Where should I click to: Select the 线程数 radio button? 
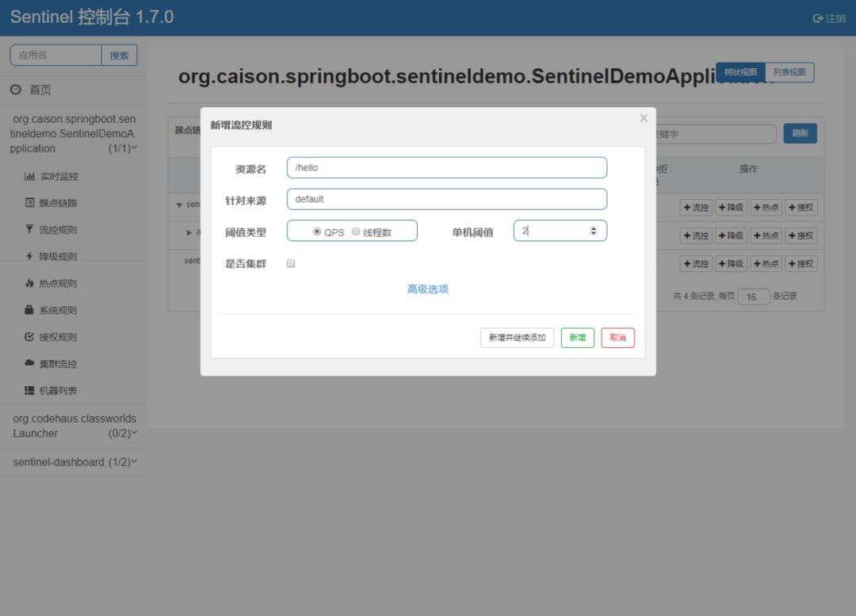tap(356, 231)
